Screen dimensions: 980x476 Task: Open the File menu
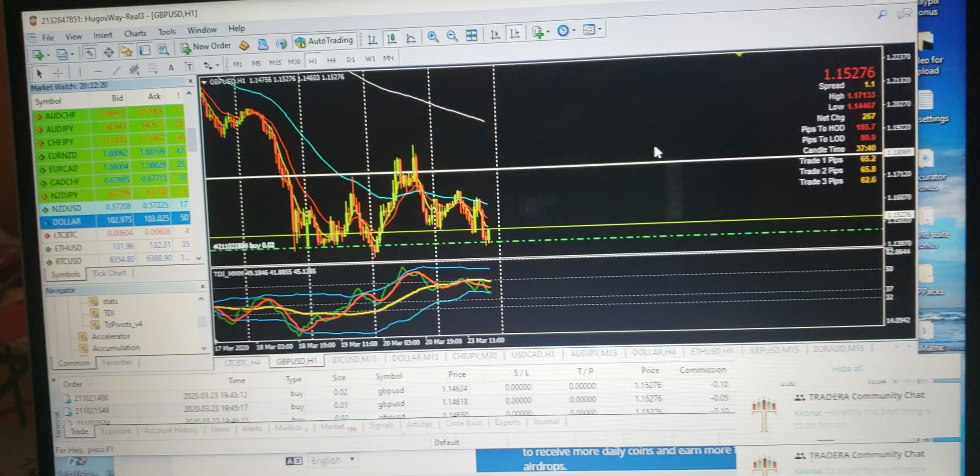(48, 37)
